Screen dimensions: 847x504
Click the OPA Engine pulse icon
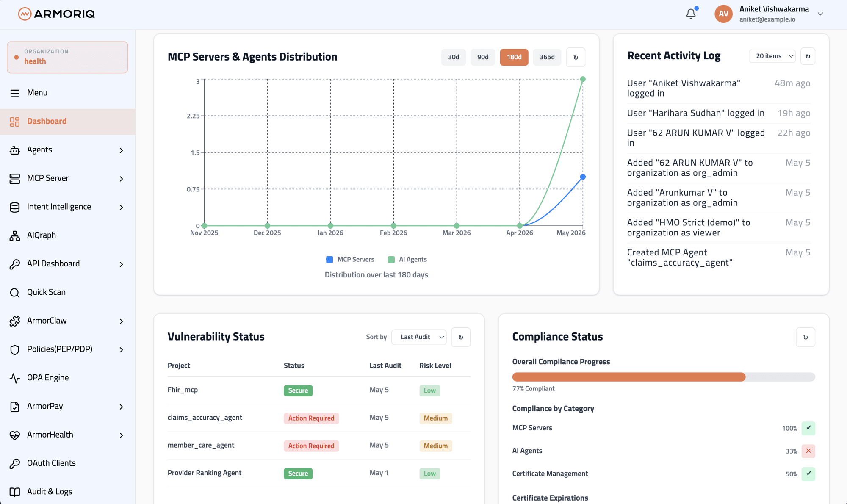pyautogui.click(x=15, y=378)
